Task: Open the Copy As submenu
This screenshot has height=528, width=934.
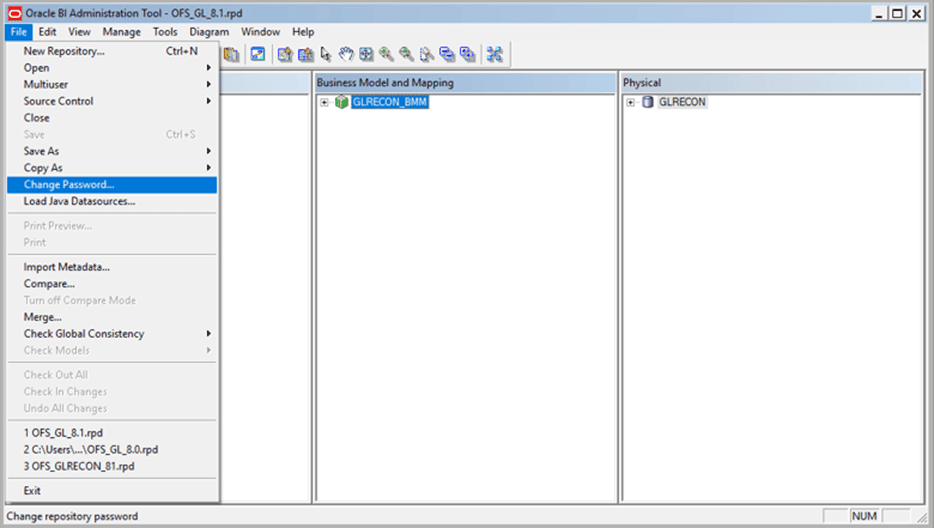Action: pyautogui.click(x=112, y=168)
